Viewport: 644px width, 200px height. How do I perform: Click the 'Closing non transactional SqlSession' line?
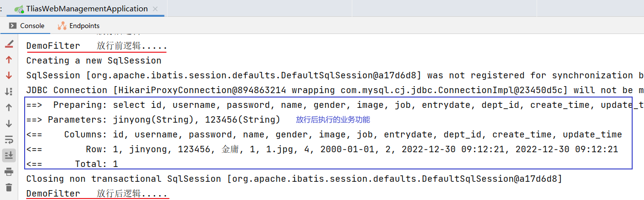click(294, 179)
